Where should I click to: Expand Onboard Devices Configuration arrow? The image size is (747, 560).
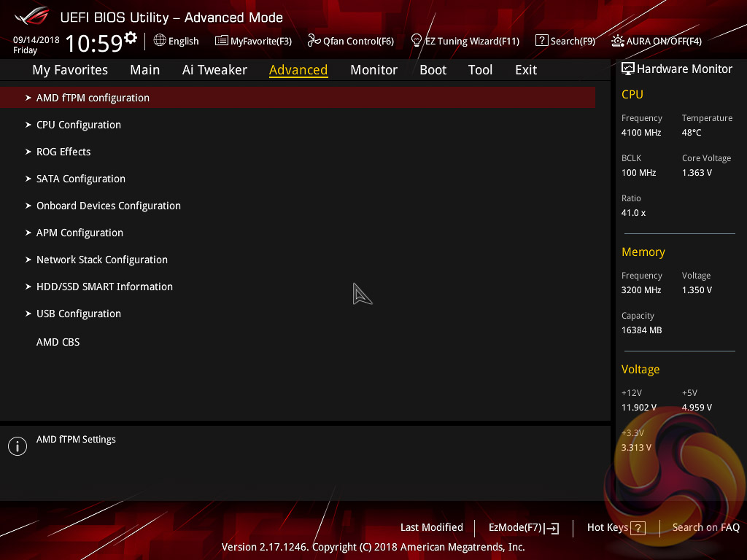28,206
